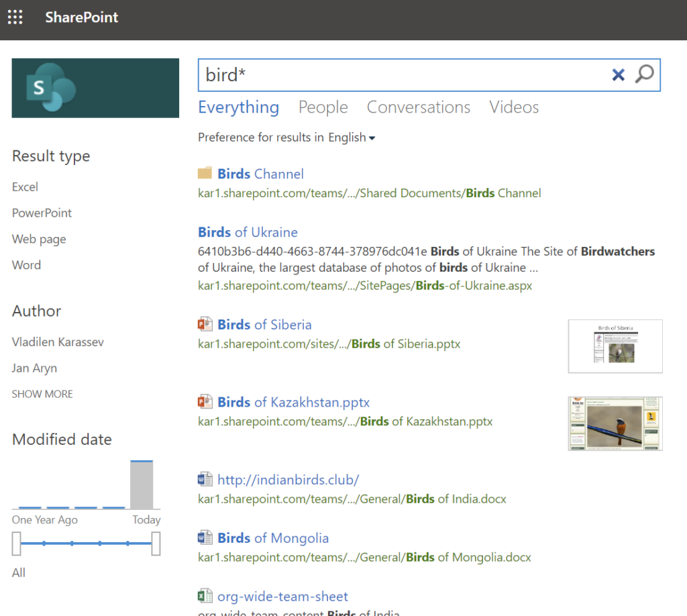Run search with the magnifier icon

(x=645, y=74)
